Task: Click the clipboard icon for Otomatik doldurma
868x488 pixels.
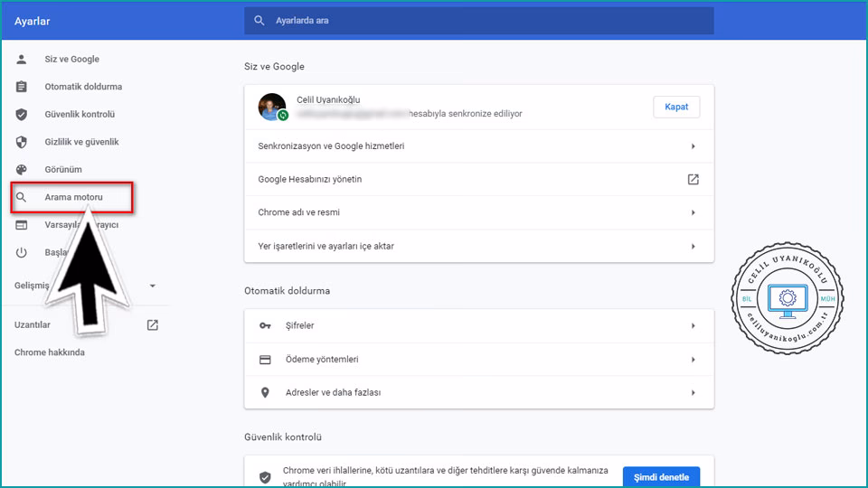Action: coord(22,87)
